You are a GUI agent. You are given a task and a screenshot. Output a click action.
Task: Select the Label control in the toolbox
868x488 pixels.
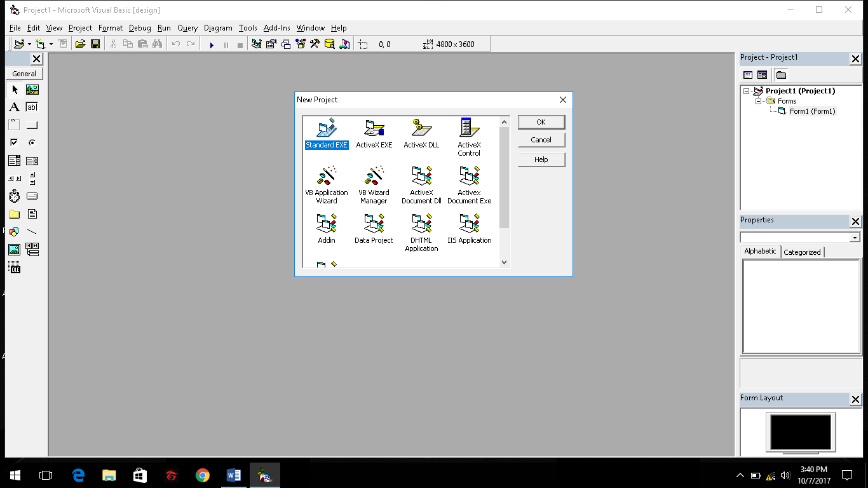coord(14,107)
